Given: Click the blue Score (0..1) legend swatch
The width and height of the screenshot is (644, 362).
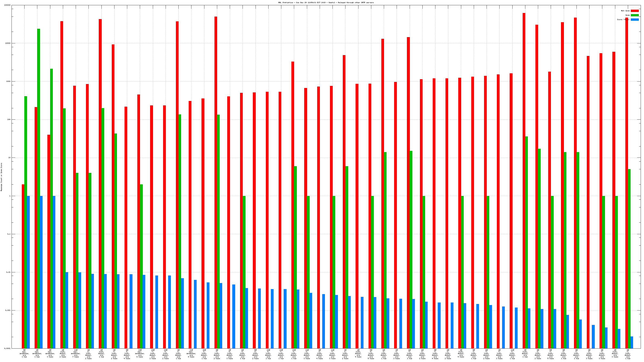Looking at the screenshot, I should [635, 19].
